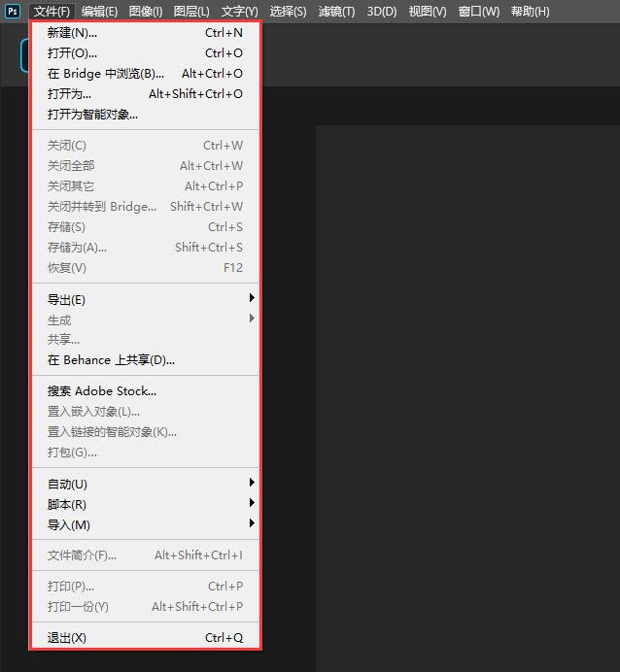Expand the 导出(E) submenu
The width and height of the screenshot is (620, 672).
(146, 299)
